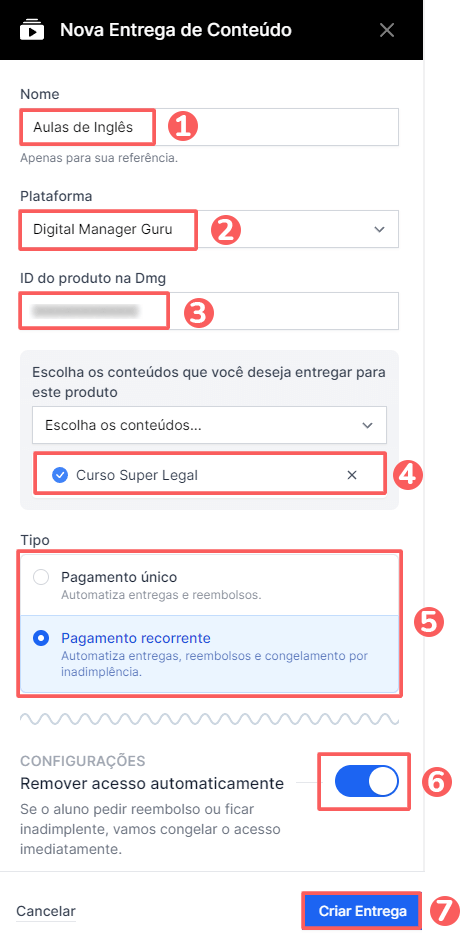Click the content delivery icon in header
462x949 pixels.
coord(31,30)
